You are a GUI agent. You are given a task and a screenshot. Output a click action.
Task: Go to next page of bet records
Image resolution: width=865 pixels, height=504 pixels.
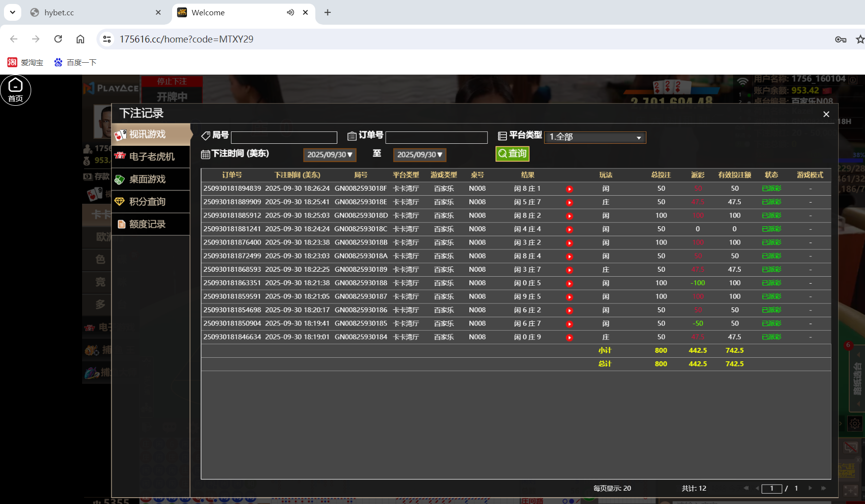coord(810,488)
